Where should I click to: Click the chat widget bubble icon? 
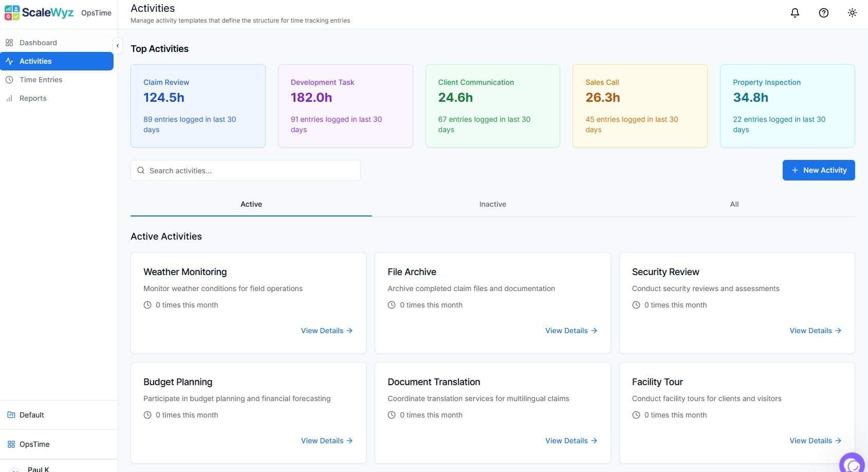click(x=853, y=464)
